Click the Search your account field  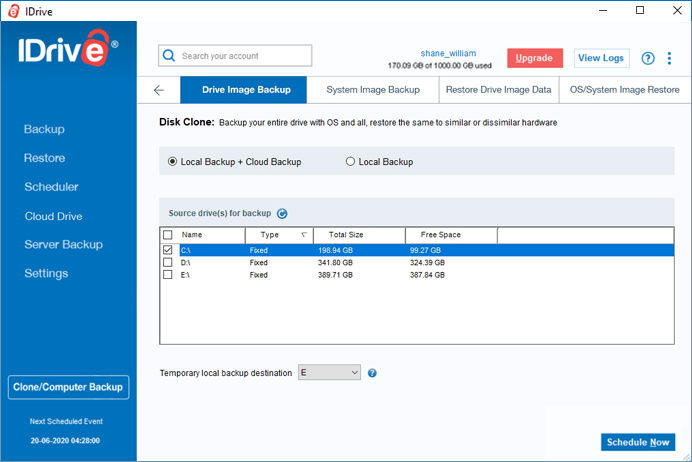tap(235, 56)
